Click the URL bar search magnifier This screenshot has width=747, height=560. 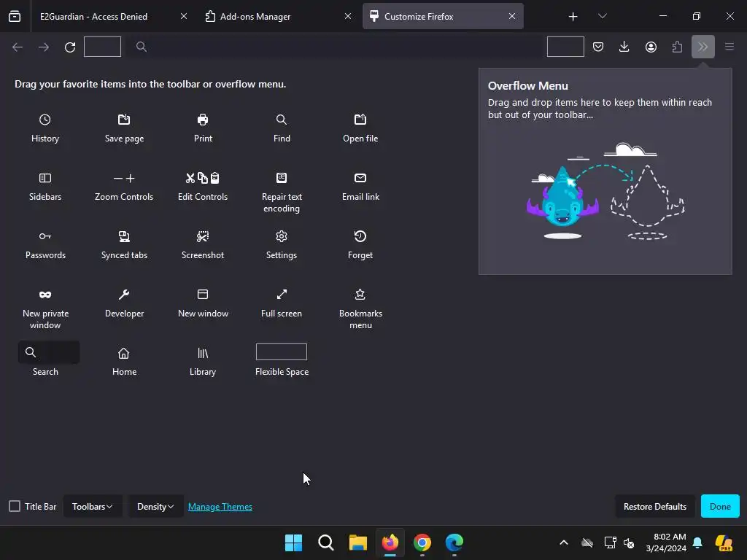(141, 47)
